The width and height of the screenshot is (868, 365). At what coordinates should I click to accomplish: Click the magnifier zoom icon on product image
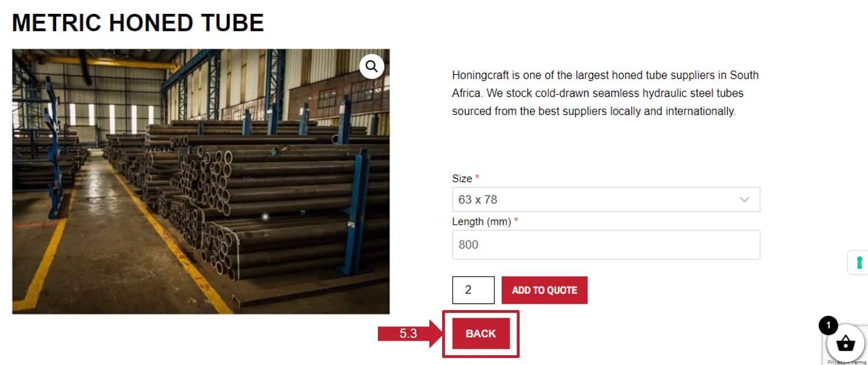point(372,67)
